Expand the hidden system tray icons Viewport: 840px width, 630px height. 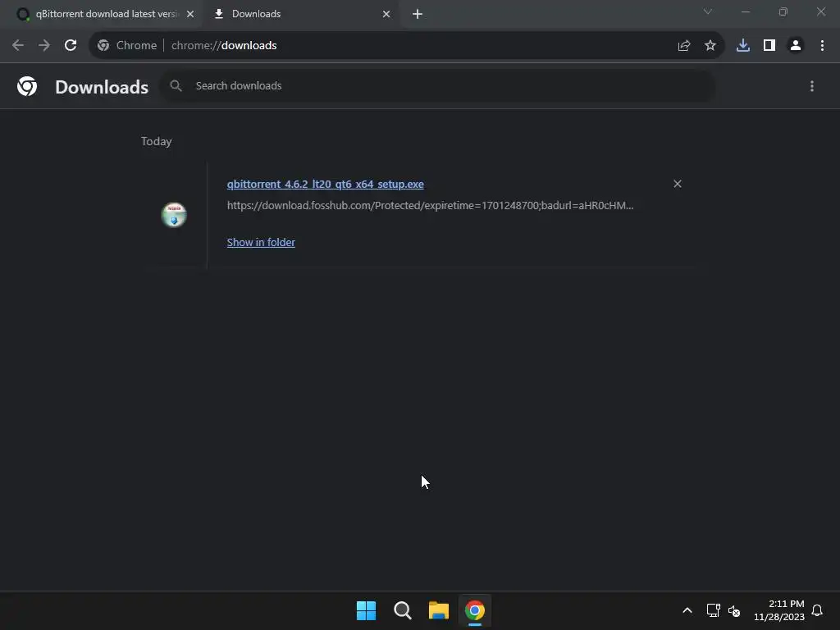687,610
